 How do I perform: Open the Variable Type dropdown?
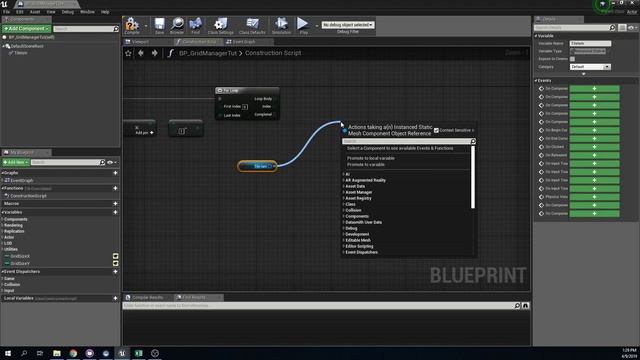coord(588,51)
